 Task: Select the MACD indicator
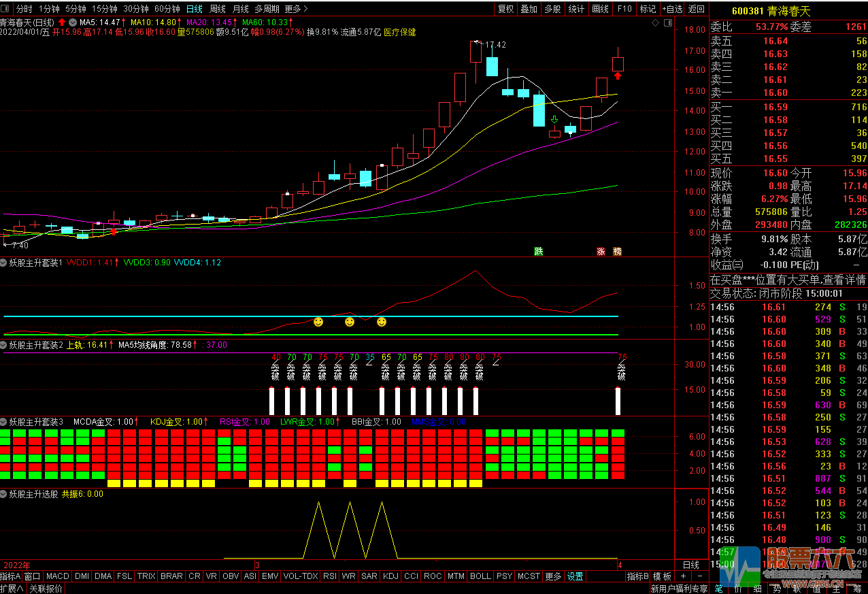[x=58, y=576]
